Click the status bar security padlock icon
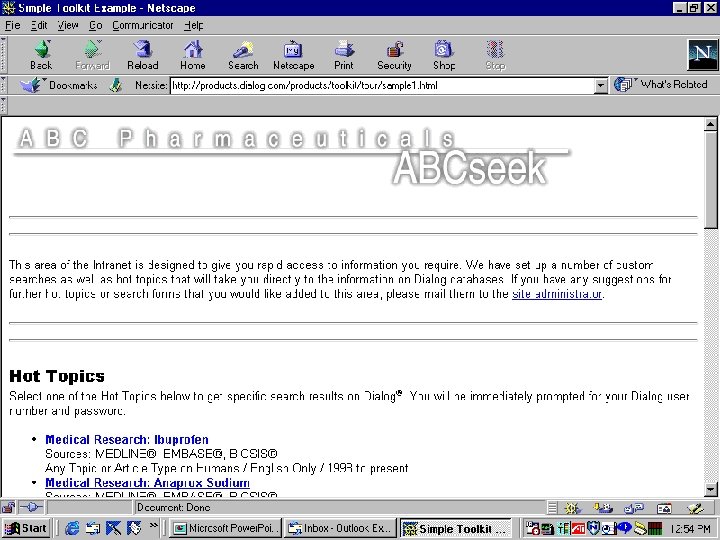The width and height of the screenshot is (720, 540). [x=8, y=507]
